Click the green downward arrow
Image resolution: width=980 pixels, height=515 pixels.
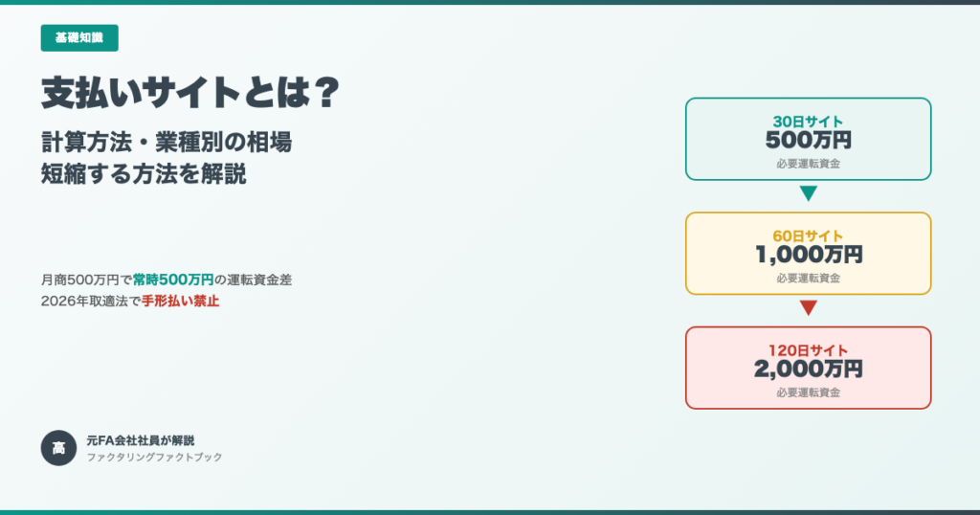coord(808,194)
